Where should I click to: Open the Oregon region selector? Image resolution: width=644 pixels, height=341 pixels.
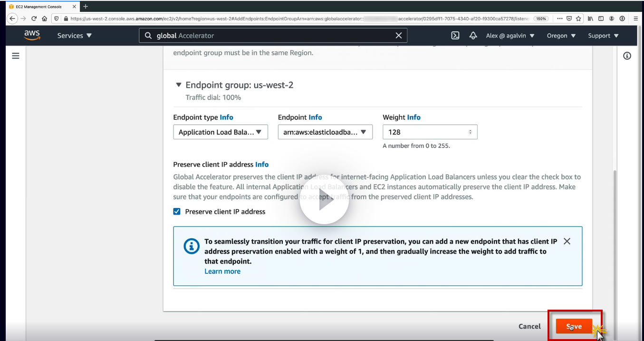tap(561, 36)
